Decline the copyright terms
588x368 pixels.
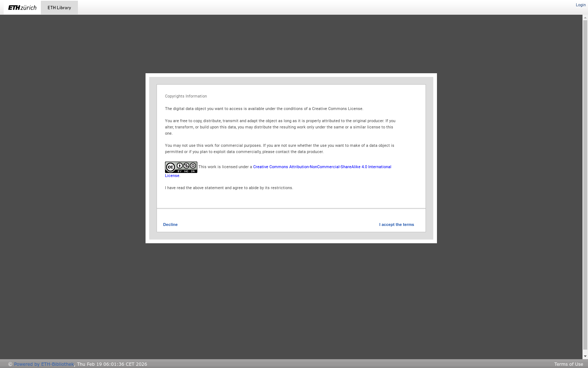pyautogui.click(x=170, y=224)
